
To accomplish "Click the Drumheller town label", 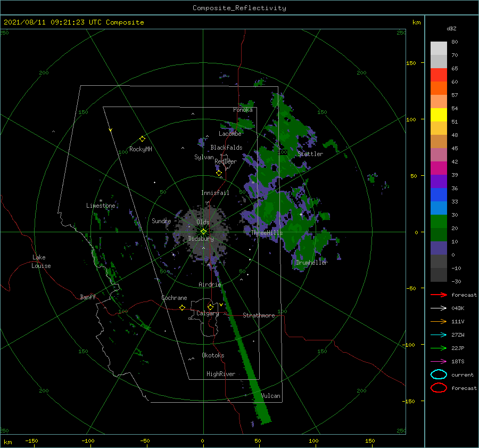I will (x=312, y=263).
